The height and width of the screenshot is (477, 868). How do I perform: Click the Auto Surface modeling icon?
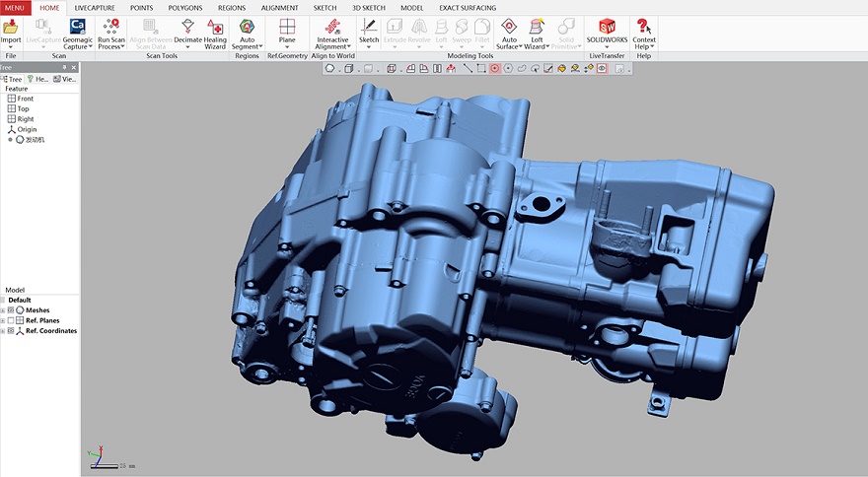(x=508, y=28)
